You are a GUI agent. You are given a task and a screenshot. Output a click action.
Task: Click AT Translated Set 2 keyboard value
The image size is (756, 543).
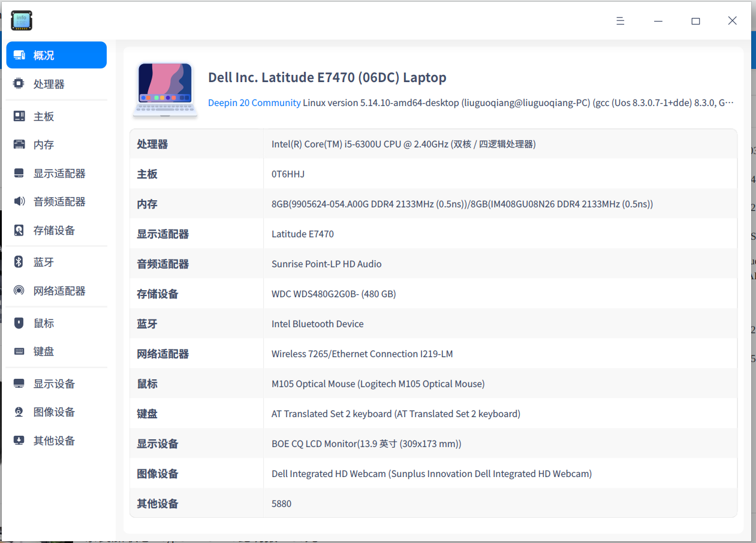point(396,414)
